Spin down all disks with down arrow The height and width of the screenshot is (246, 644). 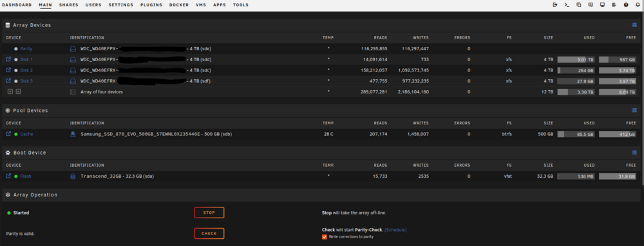(x=10, y=91)
